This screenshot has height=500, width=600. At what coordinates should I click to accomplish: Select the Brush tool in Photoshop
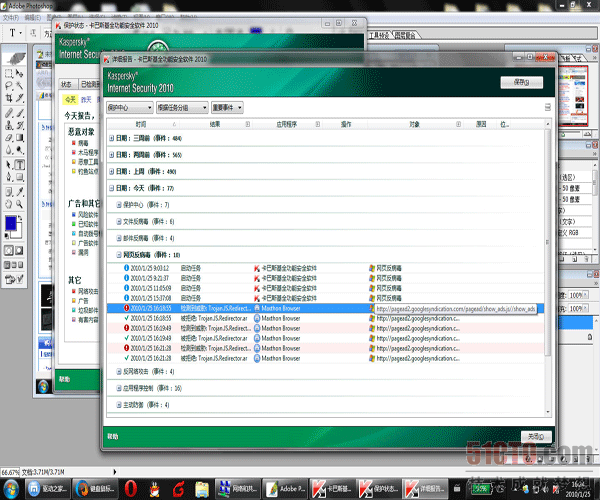click(20, 112)
